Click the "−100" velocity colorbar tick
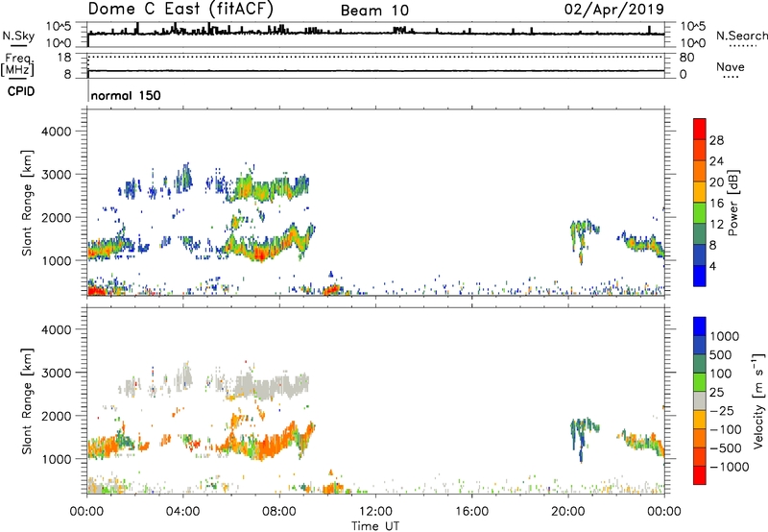Image resolution: width=768 pixels, height=532 pixels. tap(726, 429)
